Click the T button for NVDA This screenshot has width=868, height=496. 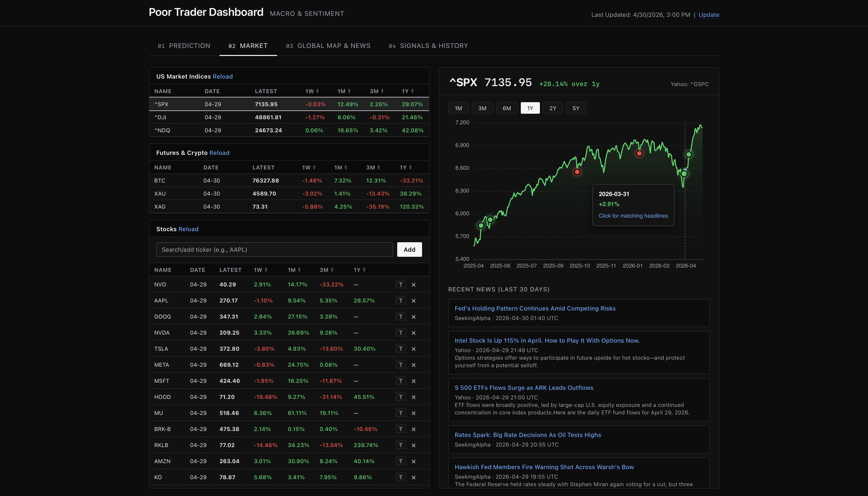(x=401, y=332)
